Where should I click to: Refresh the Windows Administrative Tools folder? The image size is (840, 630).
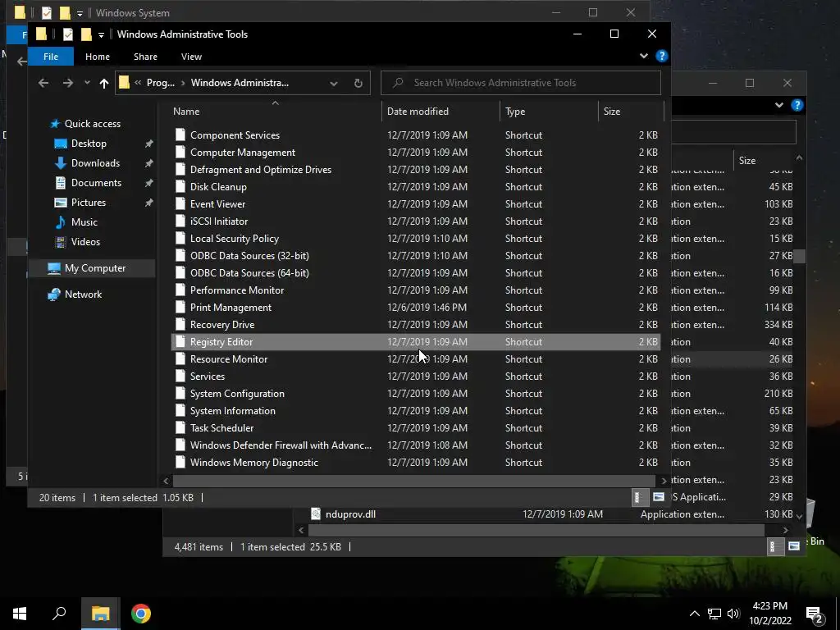(x=358, y=83)
